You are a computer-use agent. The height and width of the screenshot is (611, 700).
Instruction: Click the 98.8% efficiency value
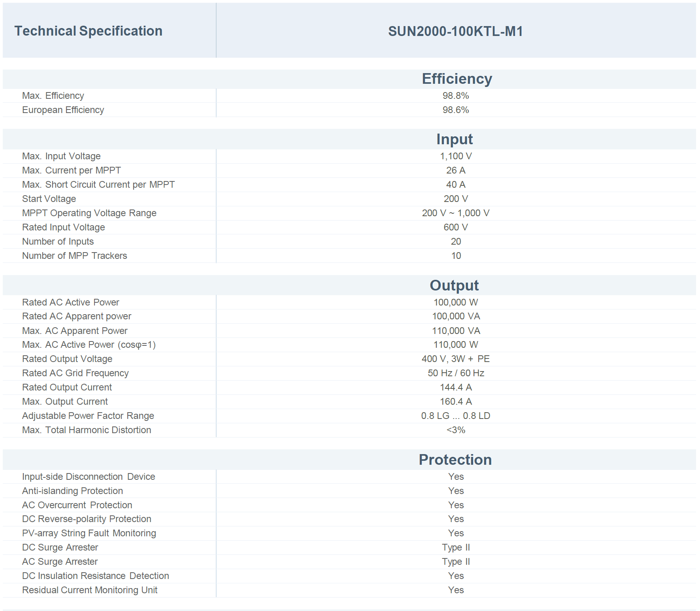point(456,96)
